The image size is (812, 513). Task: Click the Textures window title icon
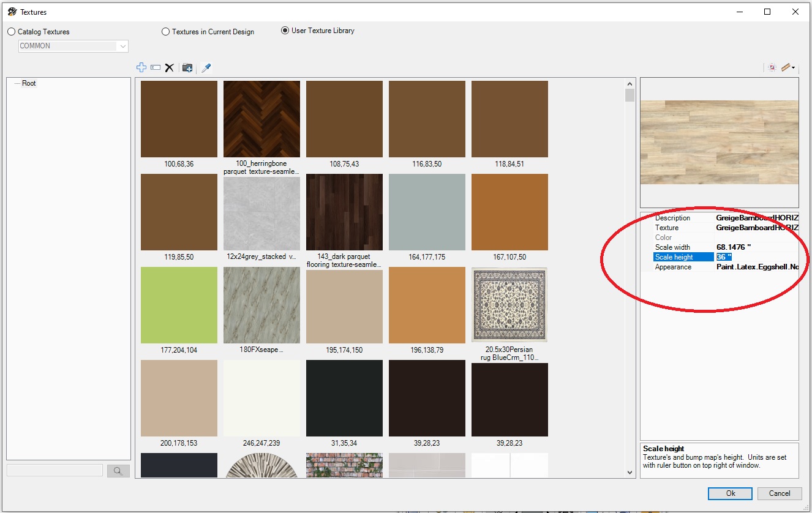(x=12, y=12)
